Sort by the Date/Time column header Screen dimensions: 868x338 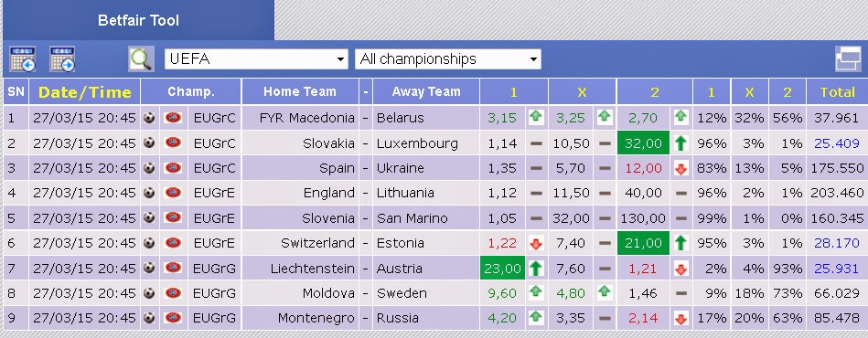(85, 92)
